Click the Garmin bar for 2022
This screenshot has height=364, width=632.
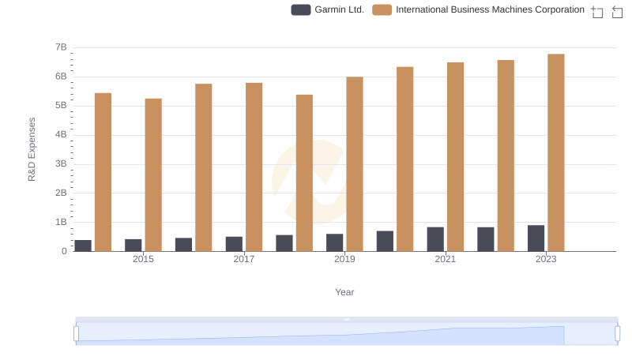[485, 239]
